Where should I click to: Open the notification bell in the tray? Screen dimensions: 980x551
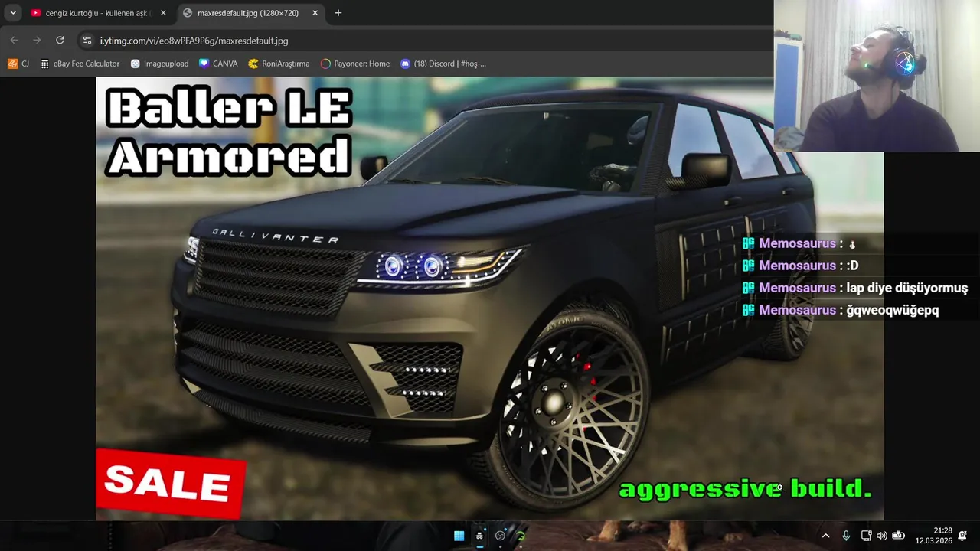pos(962,536)
